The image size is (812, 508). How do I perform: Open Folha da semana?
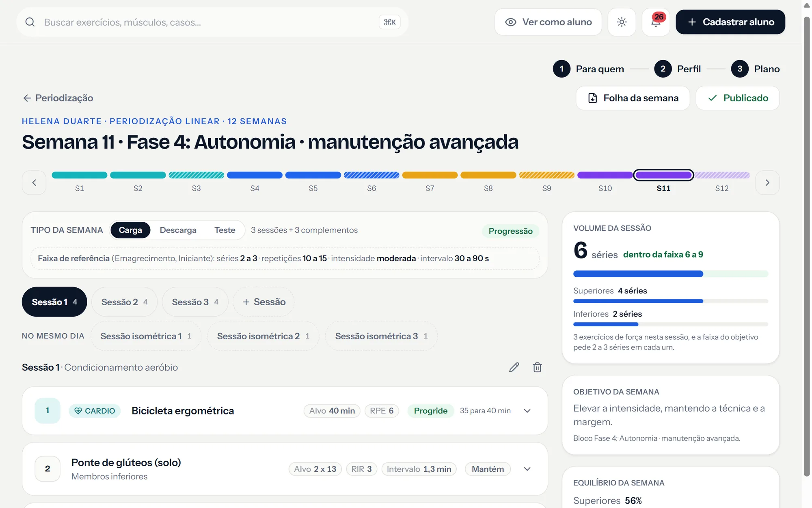(633, 98)
